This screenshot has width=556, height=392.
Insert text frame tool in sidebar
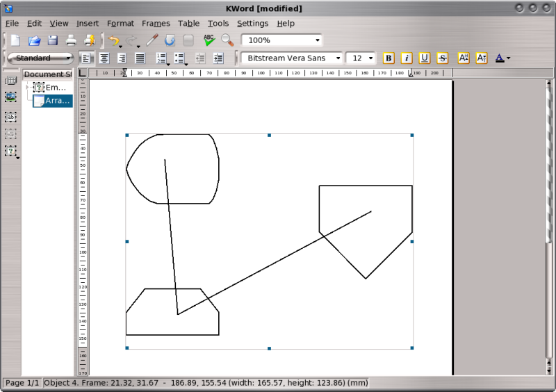(10, 117)
